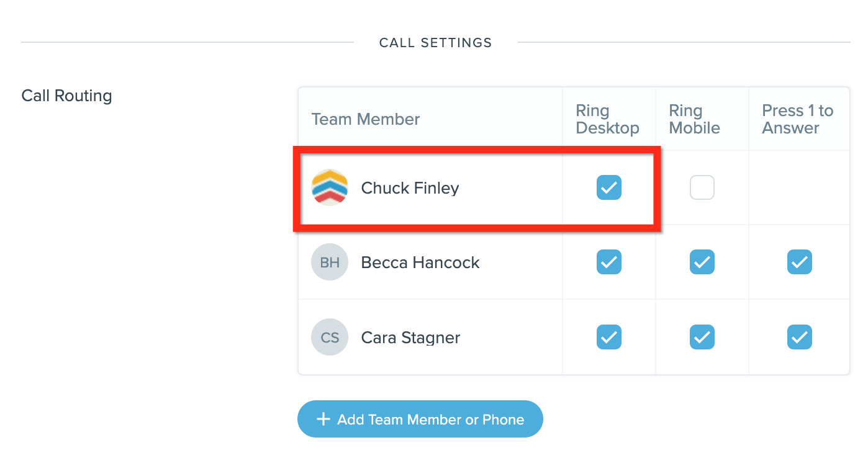The height and width of the screenshot is (458, 868).
Task: Click the BH initials avatar
Action: click(330, 263)
